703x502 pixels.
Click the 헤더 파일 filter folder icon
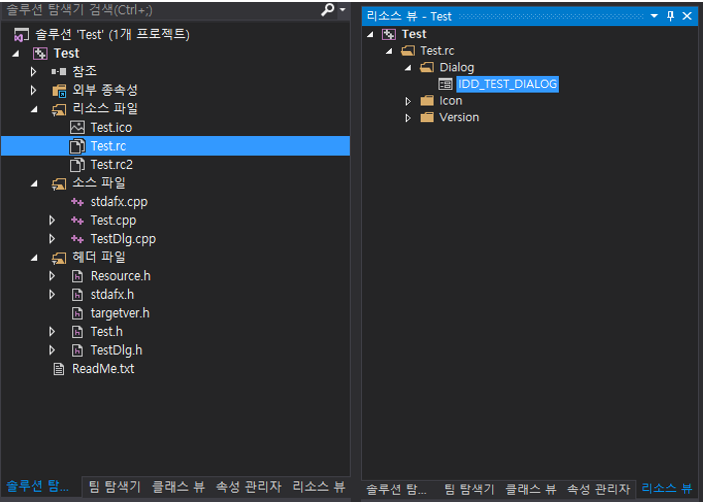(x=59, y=258)
